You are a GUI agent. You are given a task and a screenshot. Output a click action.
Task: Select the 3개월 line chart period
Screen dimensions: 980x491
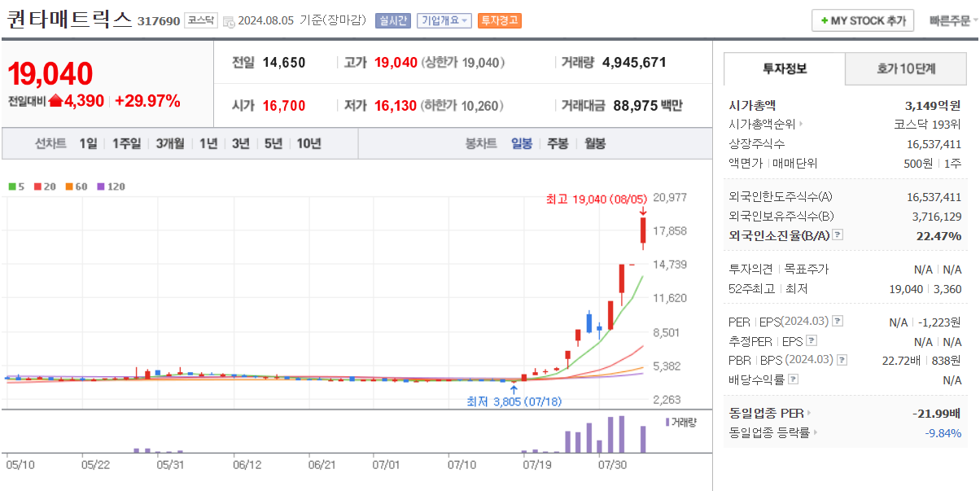click(170, 143)
